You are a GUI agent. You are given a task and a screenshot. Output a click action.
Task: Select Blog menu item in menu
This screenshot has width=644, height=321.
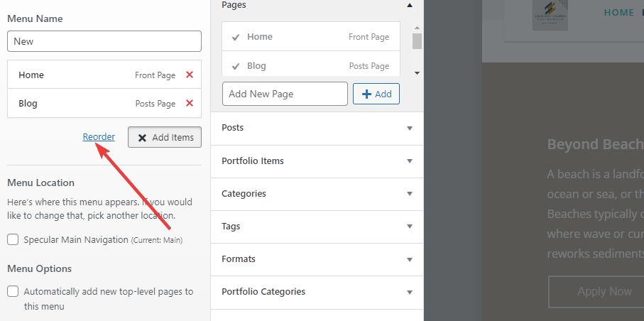(x=104, y=103)
